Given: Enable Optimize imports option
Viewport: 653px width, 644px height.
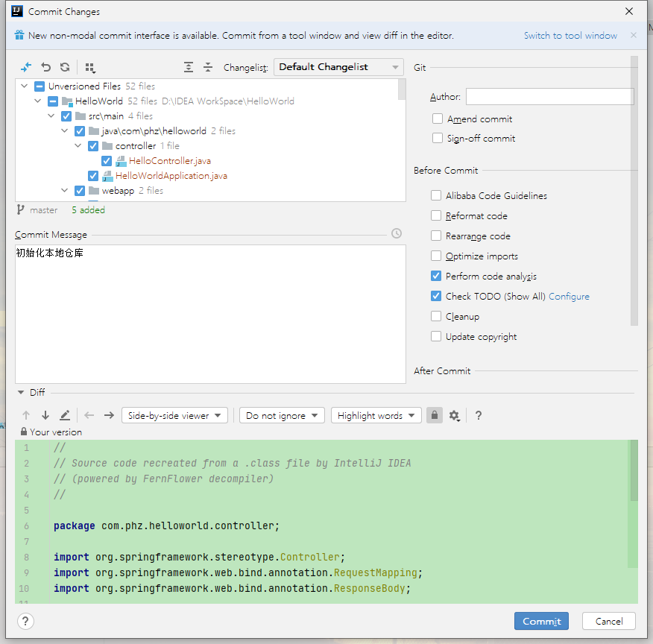Looking at the screenshot, I should [x=435, y=256].
